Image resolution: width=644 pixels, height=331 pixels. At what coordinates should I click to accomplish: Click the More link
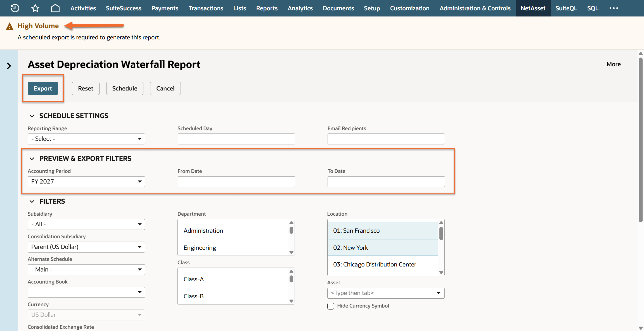coord(614,64)
